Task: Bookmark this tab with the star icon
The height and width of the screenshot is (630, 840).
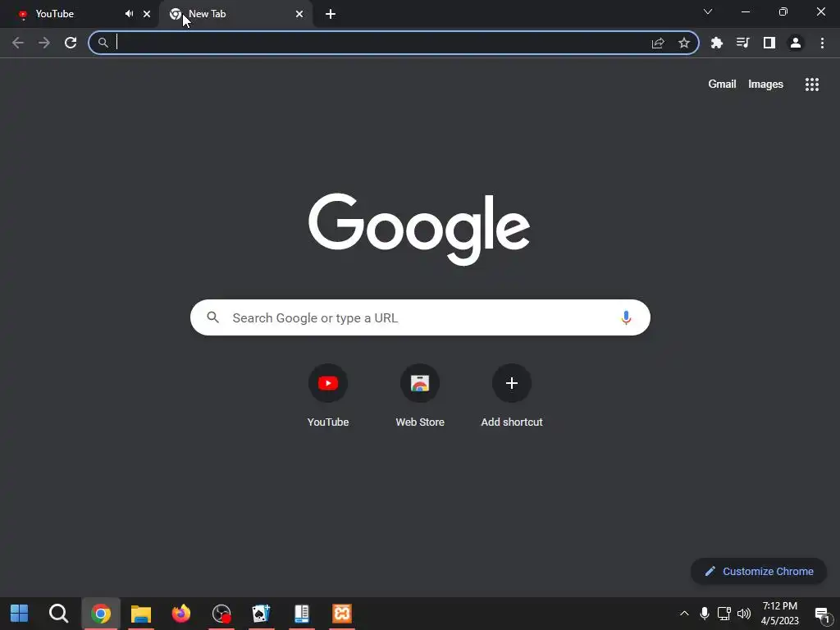Action: [684, 43]
